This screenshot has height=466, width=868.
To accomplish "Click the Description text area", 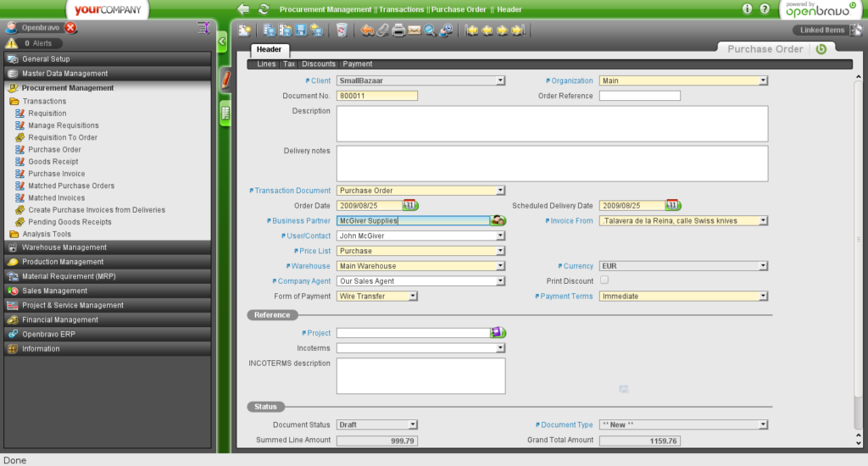I will pos(552,124).
